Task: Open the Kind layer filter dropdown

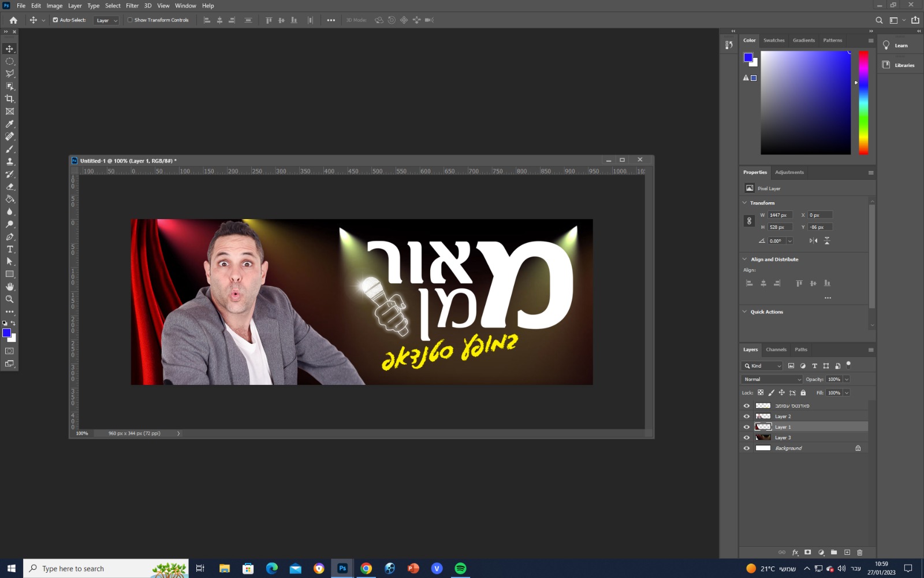Action: tap(762, 366)
